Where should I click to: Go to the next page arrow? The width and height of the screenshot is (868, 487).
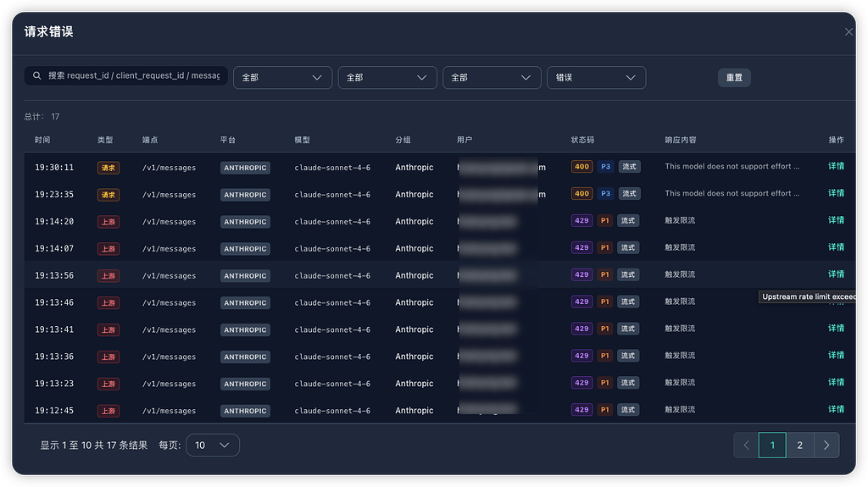click(826, 445)
